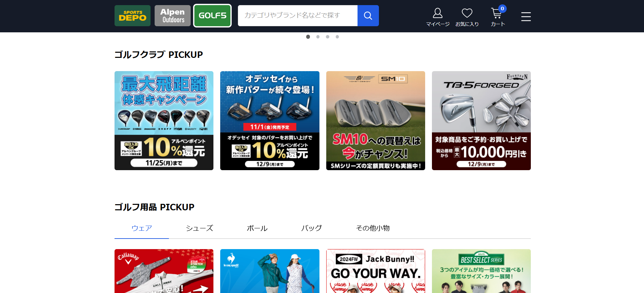Switch to Alpen Outdoors store

pyautogui.click(x=173, y=16)
